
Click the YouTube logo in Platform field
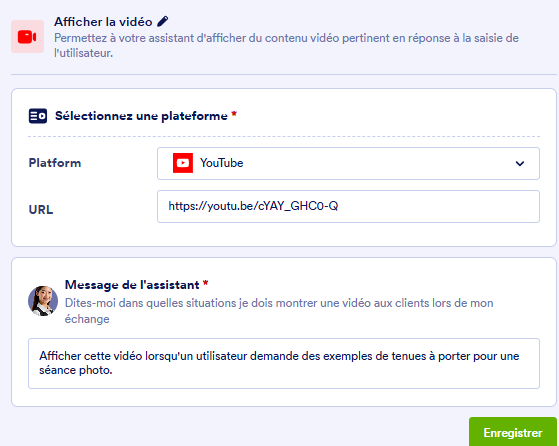(x=183, y=163)
